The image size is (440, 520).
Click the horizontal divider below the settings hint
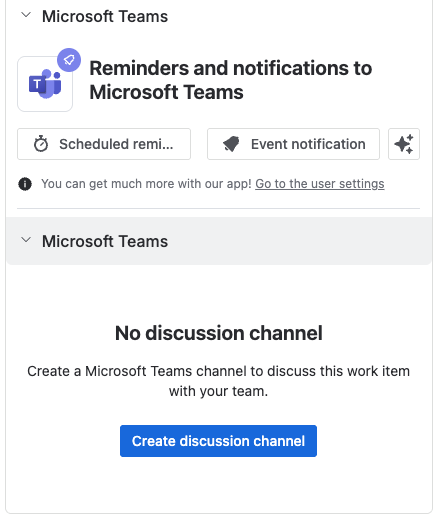point(218,209)
